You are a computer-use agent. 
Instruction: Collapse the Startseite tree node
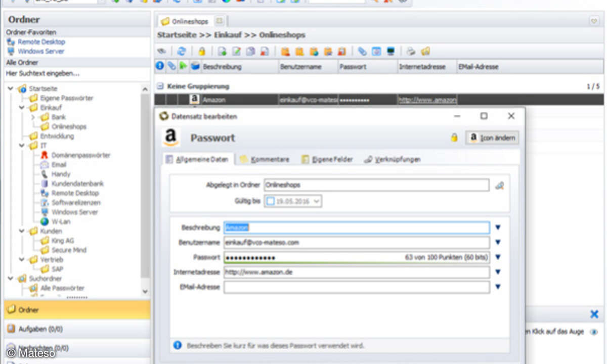(11, 88)
